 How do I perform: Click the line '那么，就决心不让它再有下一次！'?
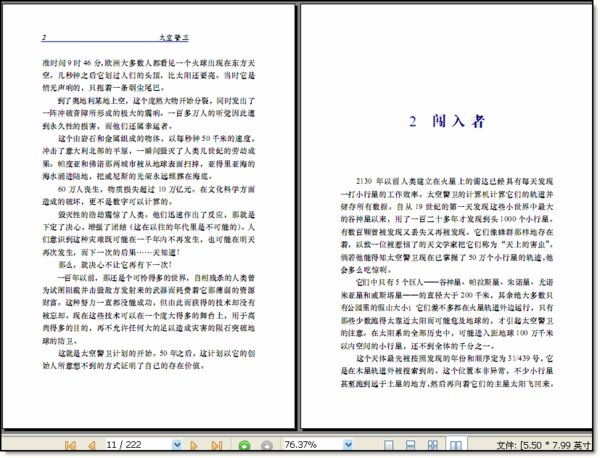tap(115, 265)
